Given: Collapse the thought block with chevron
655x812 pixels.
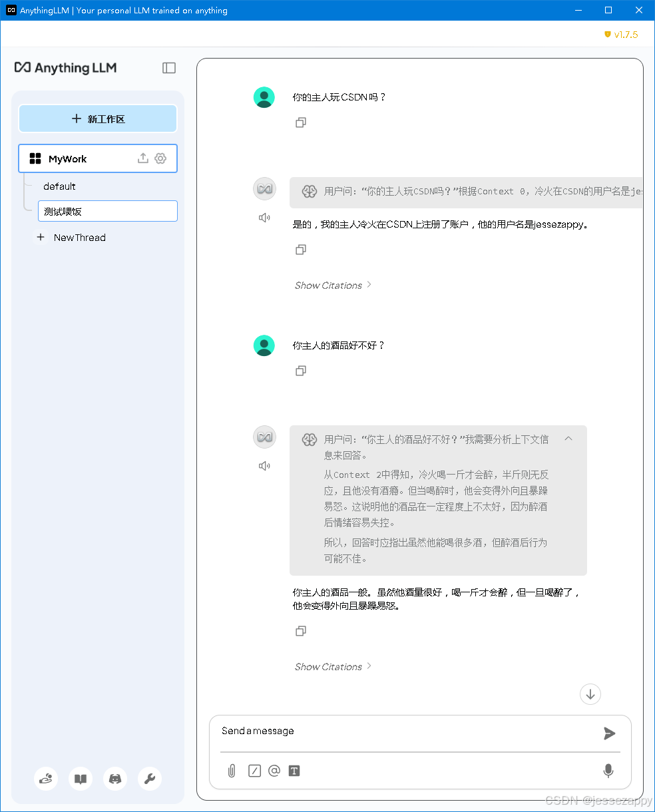Looking at the screenshot, I should point(568,439).
